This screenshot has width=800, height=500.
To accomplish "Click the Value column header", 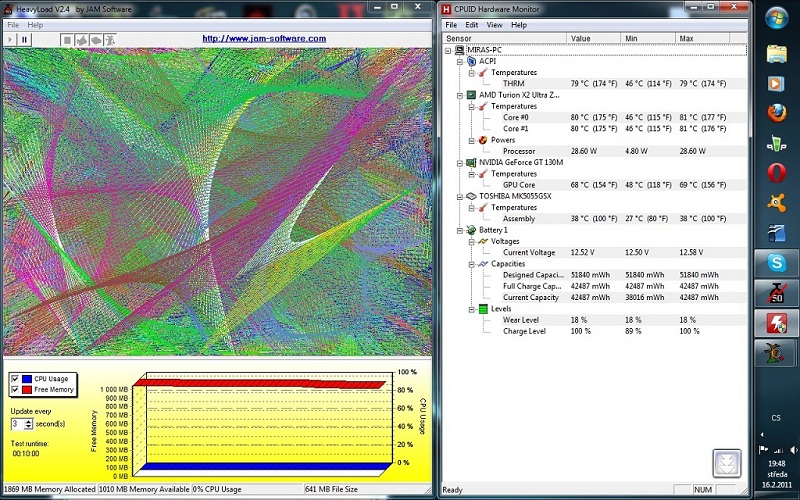I will [580, 38].
